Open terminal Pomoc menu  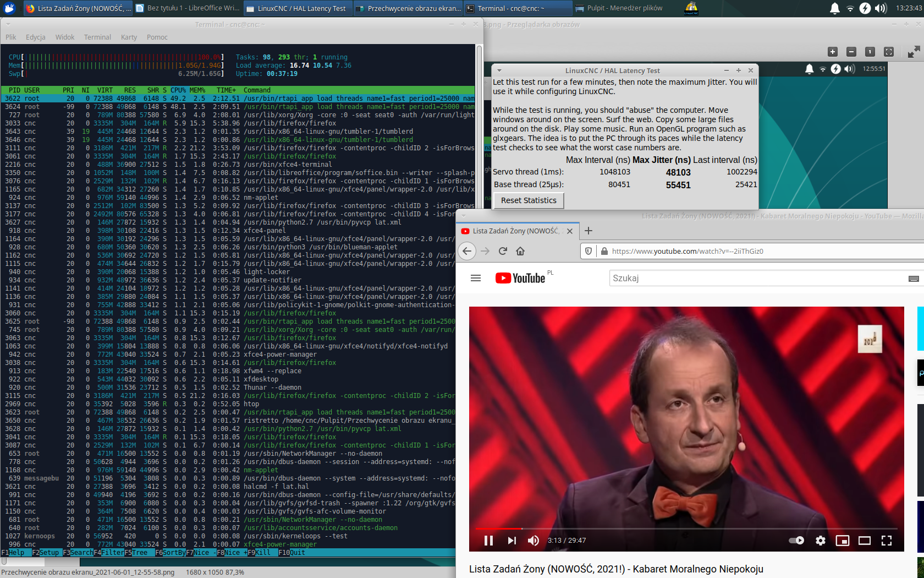157,37
